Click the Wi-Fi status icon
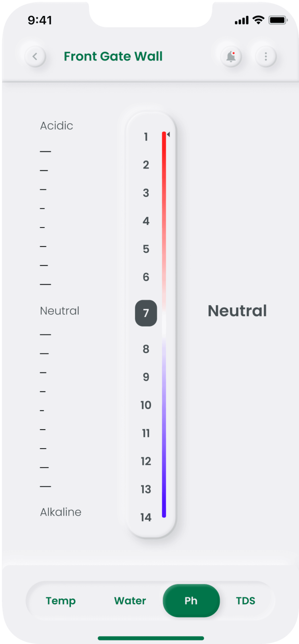The image size is (299, 644). (258, 20)
